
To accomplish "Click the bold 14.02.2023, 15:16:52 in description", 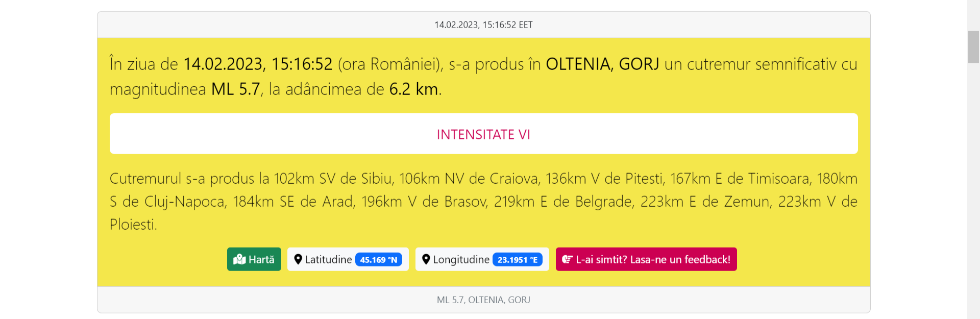I will (258, 64).
